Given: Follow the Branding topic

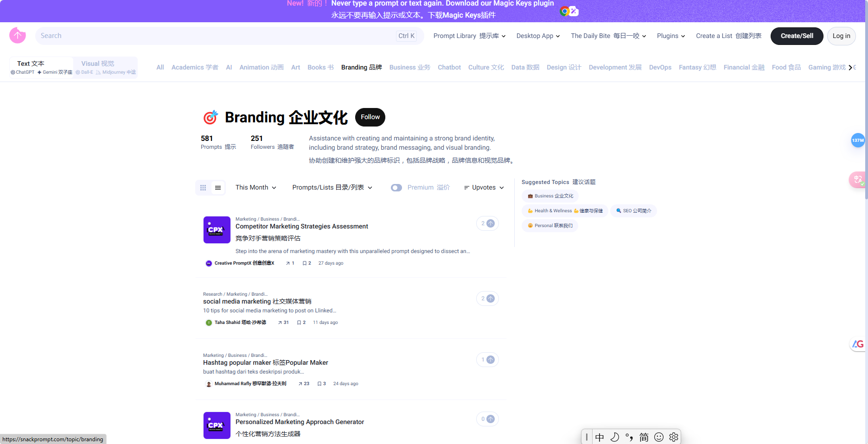Looking at the screenshot, I should point(370,117).
